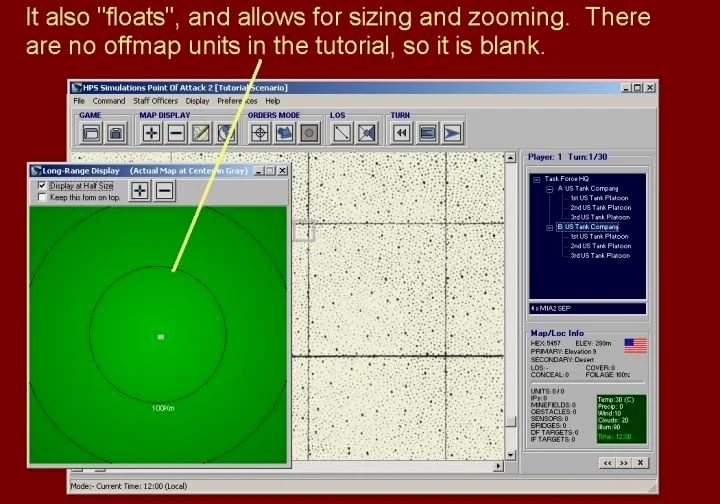Open the Staff Officers menu
The width and height of the screenshot is (720, 504).
pyautogui.click(x=155, y=101)
